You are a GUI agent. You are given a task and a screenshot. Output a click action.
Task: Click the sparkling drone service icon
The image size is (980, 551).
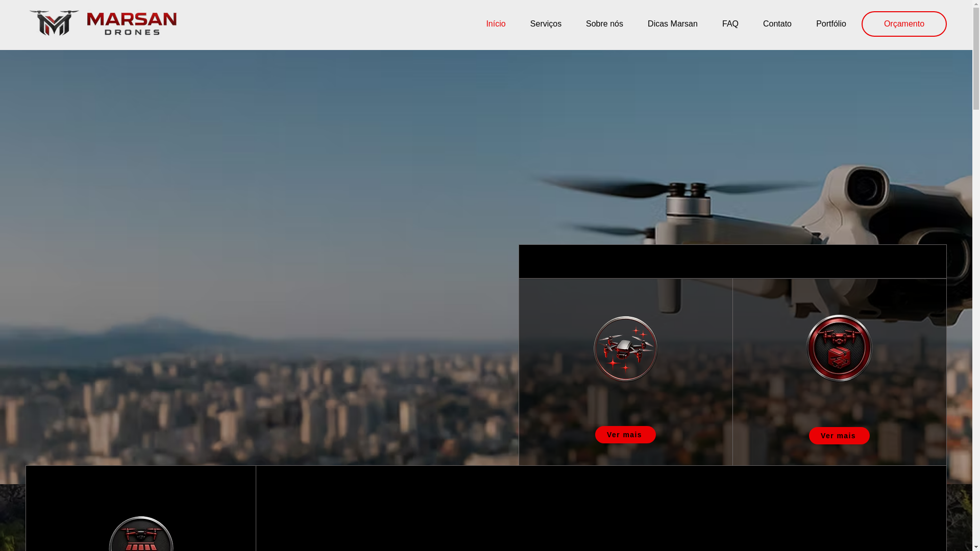tap(625, 349)
